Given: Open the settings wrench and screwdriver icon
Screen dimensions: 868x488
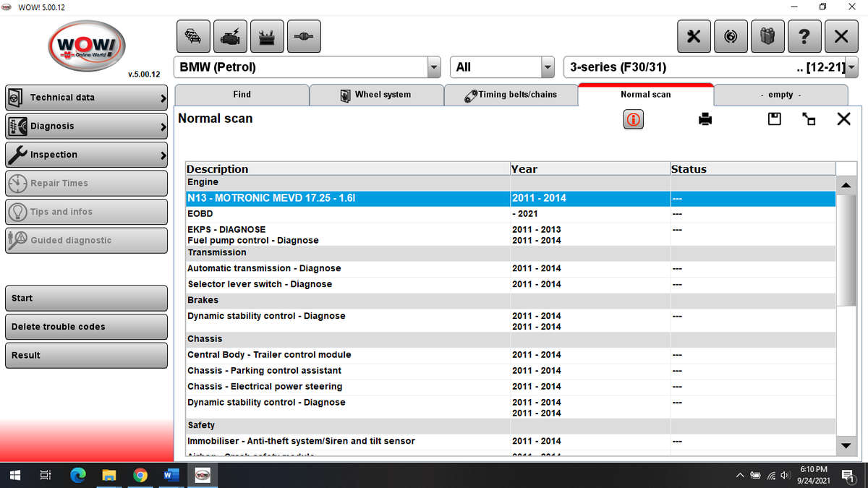Looking at the screenshot, I should [694, 36].
